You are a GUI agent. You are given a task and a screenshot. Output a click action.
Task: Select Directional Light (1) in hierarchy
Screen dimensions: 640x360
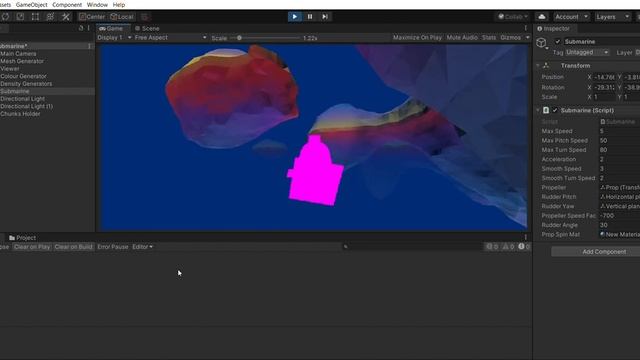(x=27, y=106)
